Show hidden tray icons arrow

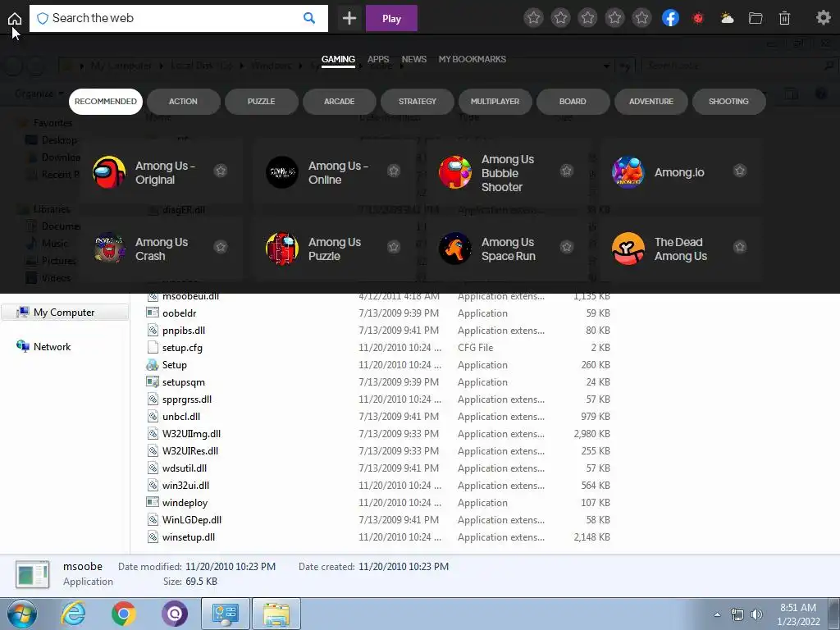pos(717,614)
